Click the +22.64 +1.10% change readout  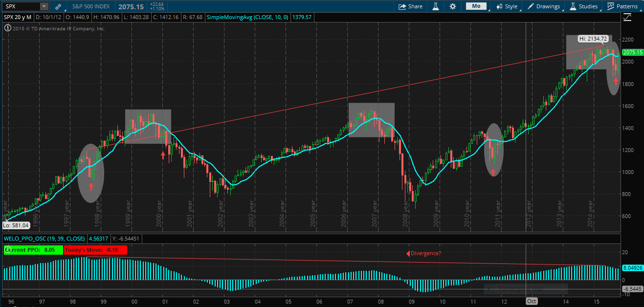tap(156, 6)
